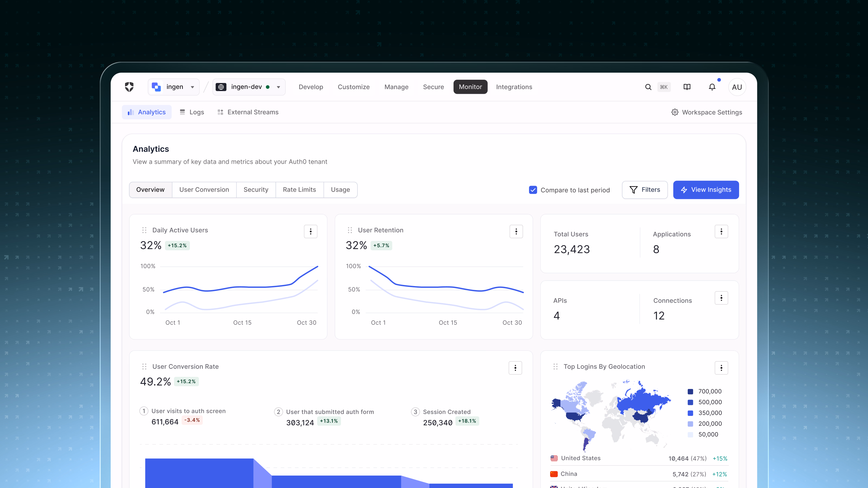Click the Total Users value 23,423

[x=572, y=249]
